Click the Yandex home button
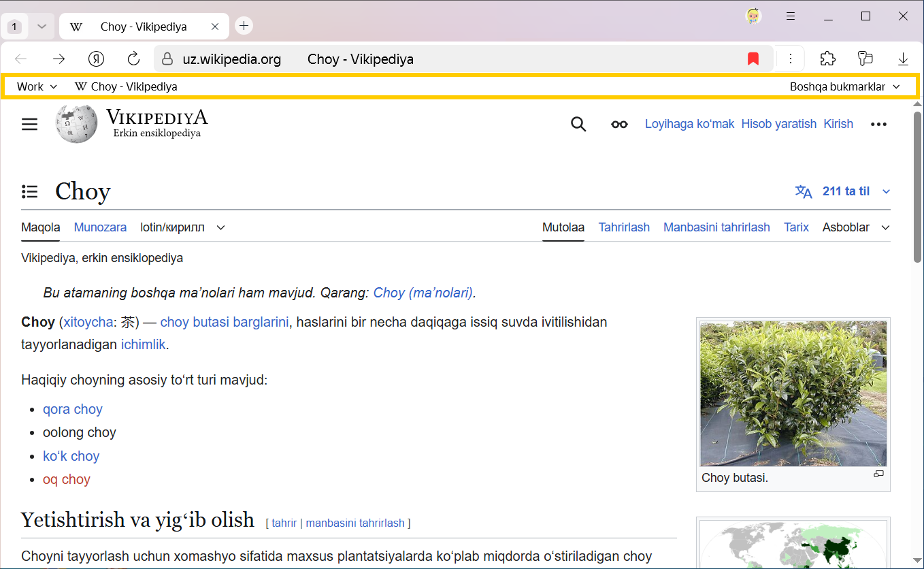The height and width of the screenshot is (569, 924). [x=96, y=59]
